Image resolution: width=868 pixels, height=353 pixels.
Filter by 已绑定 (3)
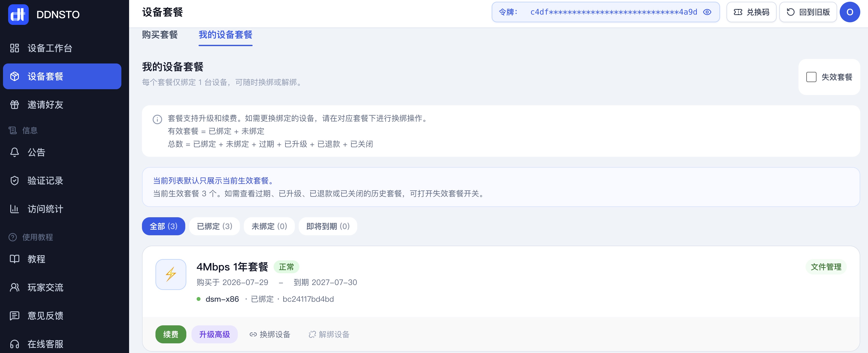pos(215,226)
